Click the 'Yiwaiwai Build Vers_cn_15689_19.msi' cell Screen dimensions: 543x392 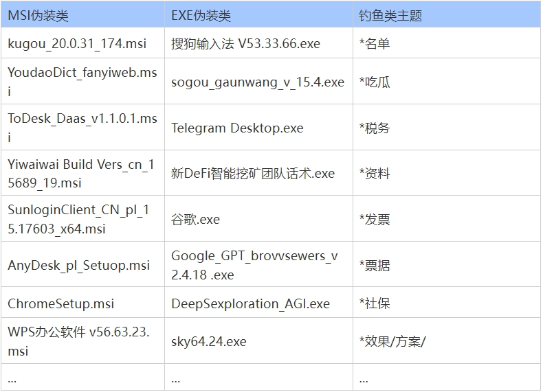pyautogui.click(x=82, y=172)
